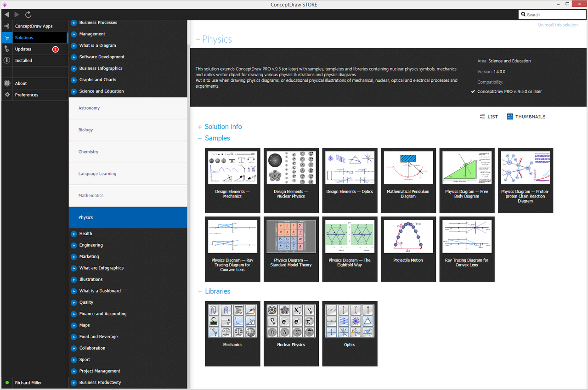
Task: Expand the Maps category
Action: pyautogui.click(x=74, y=326)
